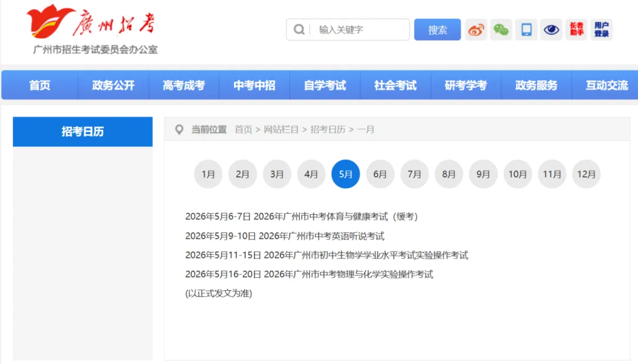Switch to the 6月 month tab
The width and height of the screenshot is (638, 364).
click(x=380, y=174)
